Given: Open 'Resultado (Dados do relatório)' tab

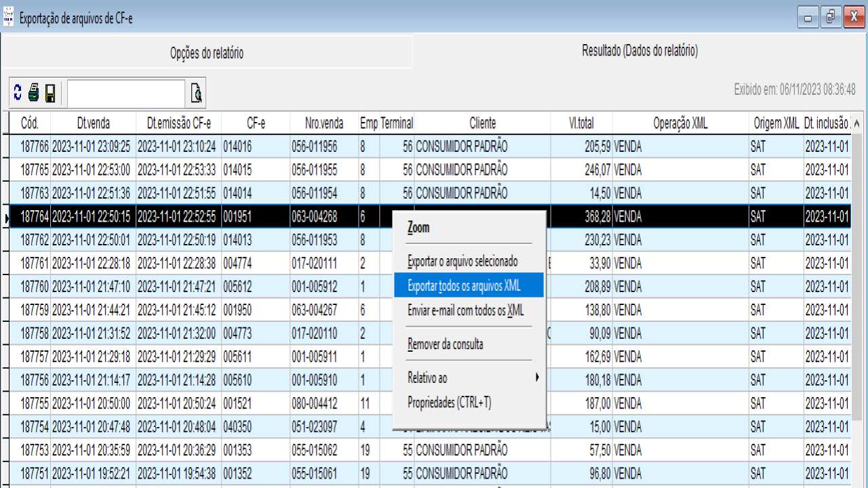Looking at the screenshot, I should point(639,51).
